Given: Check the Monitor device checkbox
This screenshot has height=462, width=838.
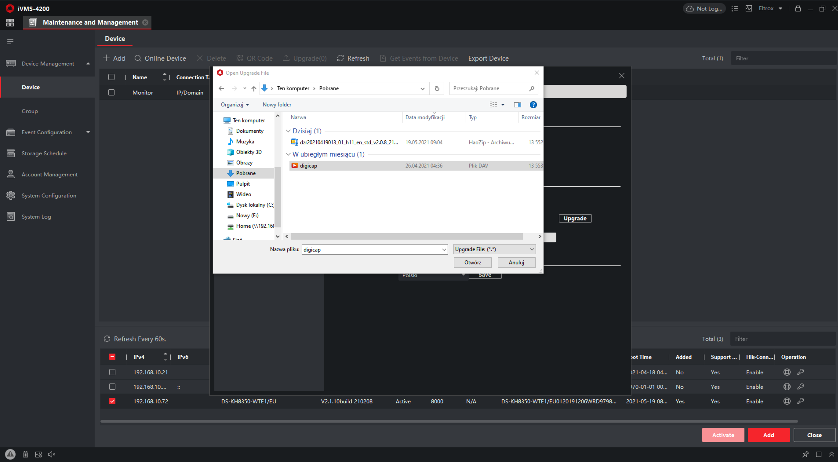Looking at the screenshot, I should point(112,92).
